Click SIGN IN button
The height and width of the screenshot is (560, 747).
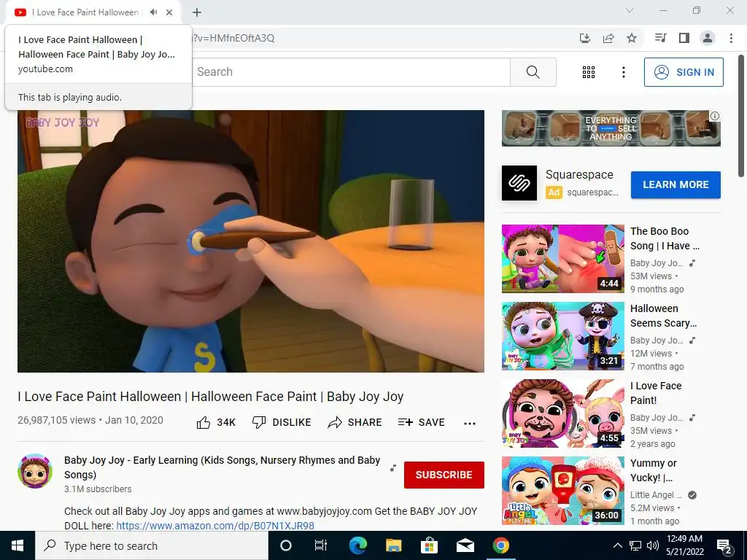pos(684,72)
